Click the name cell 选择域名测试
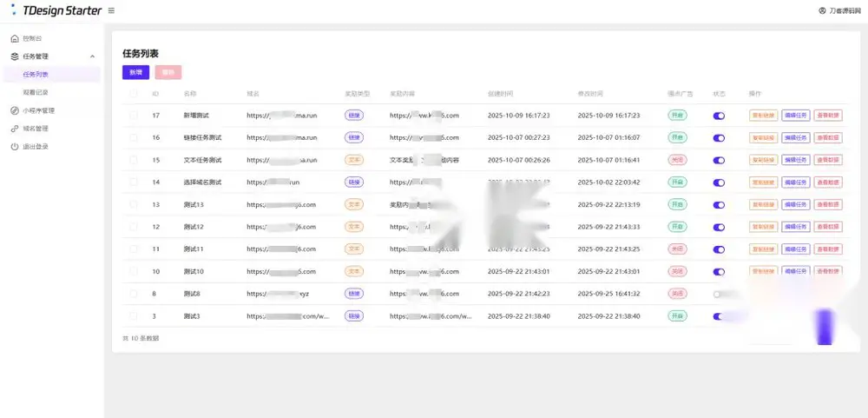868x418 pixels. click(202, 182)
